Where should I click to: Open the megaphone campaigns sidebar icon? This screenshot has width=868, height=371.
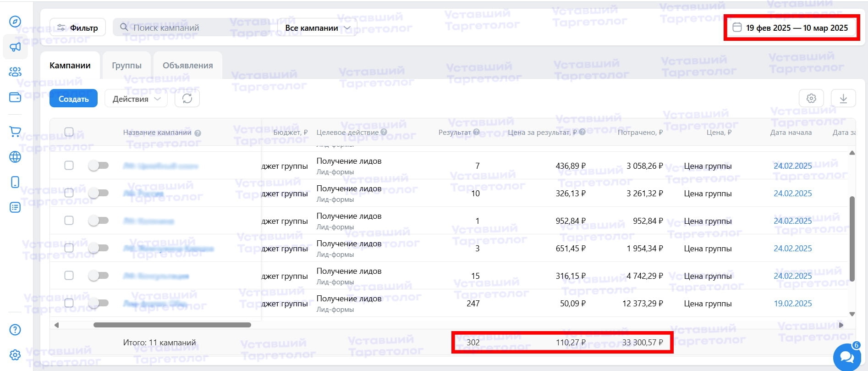tap(15, 47)
